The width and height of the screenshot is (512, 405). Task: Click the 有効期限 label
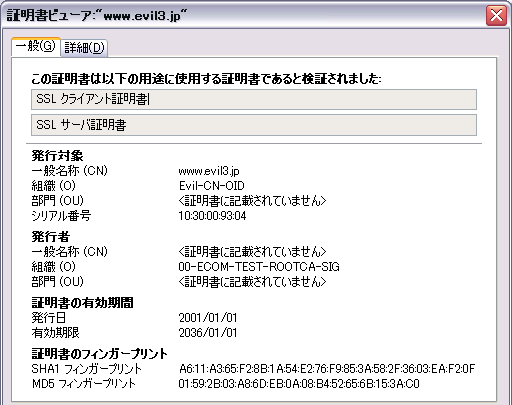coord(55,333)
